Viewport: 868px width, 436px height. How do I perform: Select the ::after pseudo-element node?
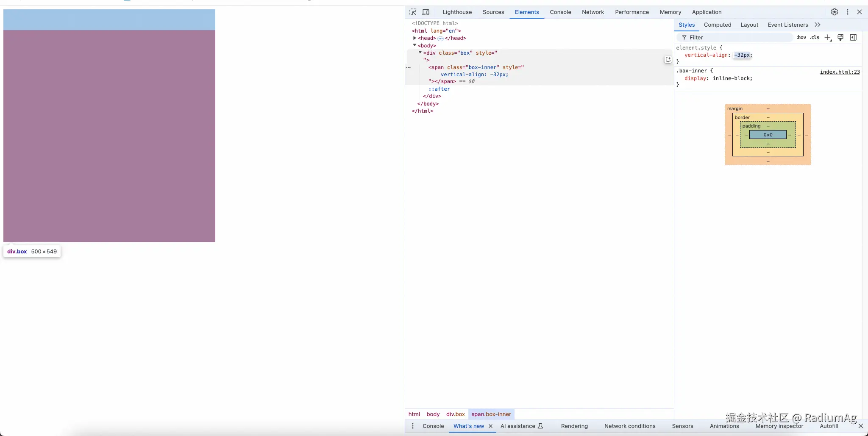(439, 89)
